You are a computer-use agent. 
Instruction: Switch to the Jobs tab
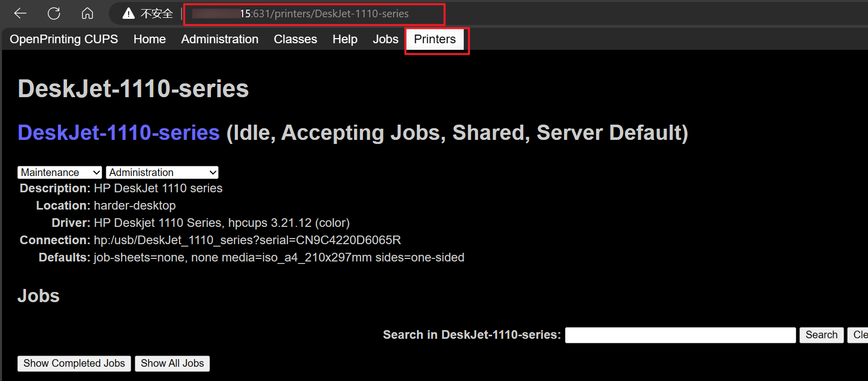point(385,39)
